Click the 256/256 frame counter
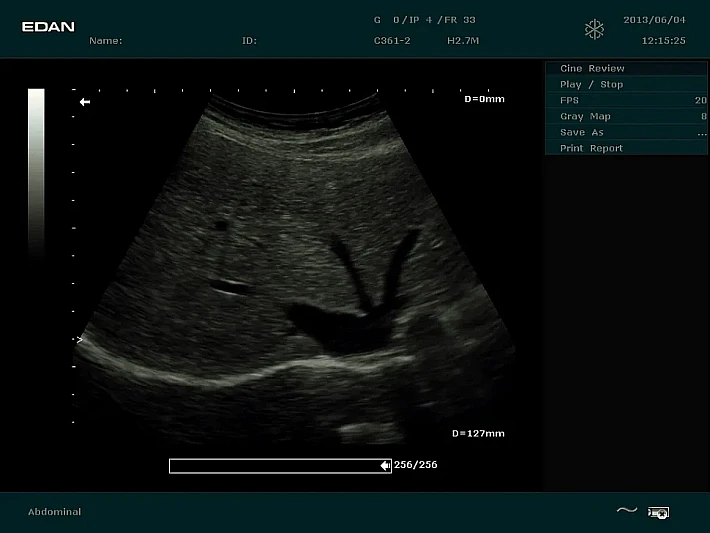This screenshot has height=533, width=710. click(x=416, y=465)
